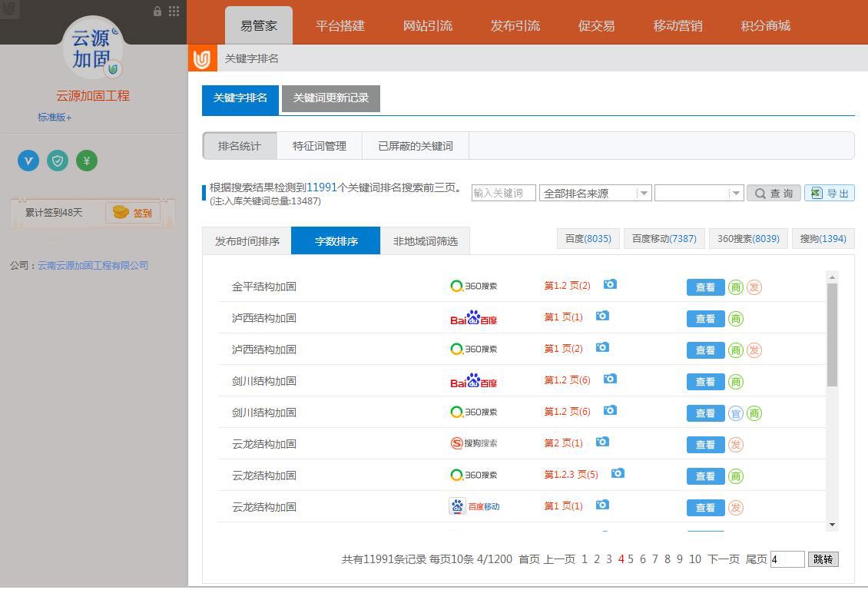The image size is (868, 590).
Task: Switch to the 易管家 top tab
Action: [259, 25]
